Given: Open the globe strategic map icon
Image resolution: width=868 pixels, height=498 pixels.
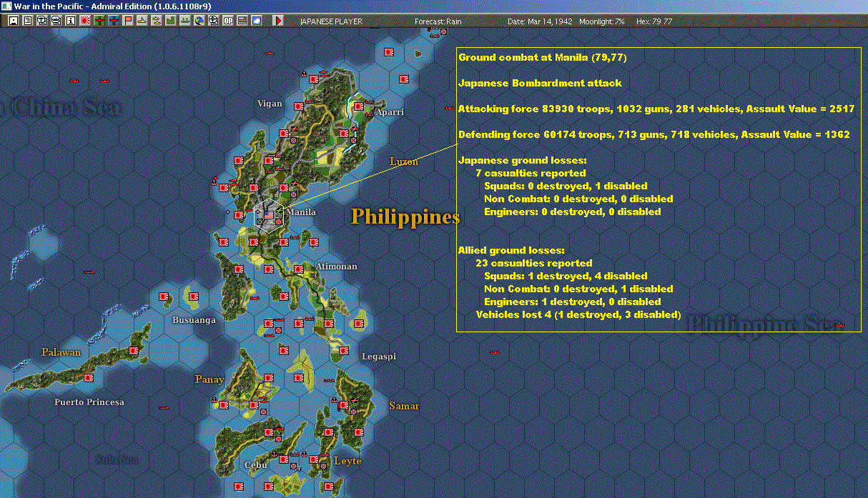Looking at the screenshot, I should [x=199, y=21].
